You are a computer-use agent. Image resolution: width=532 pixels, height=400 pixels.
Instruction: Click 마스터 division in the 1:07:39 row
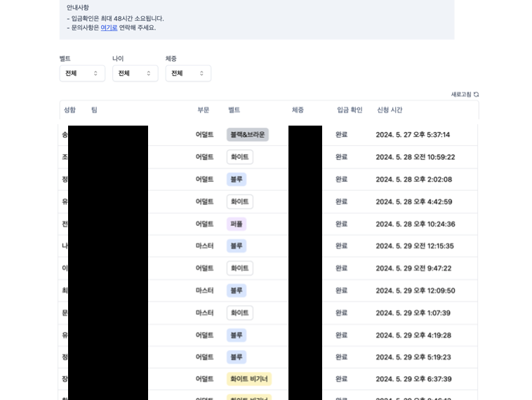pyautogui.click(x=205, y=313)
